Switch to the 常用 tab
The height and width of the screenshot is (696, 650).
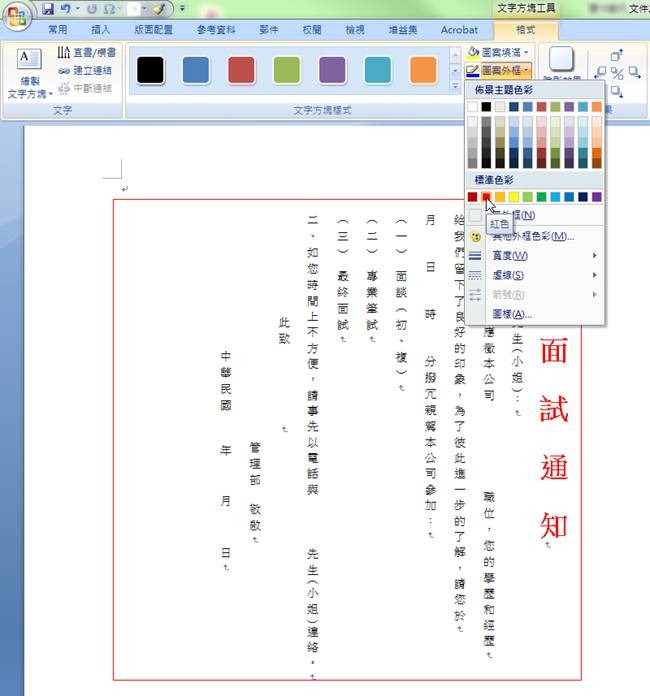point(58,30)
